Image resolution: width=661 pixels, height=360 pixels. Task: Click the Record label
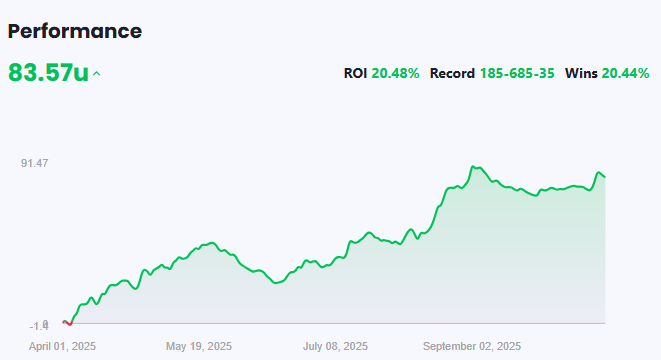[452, 73]
